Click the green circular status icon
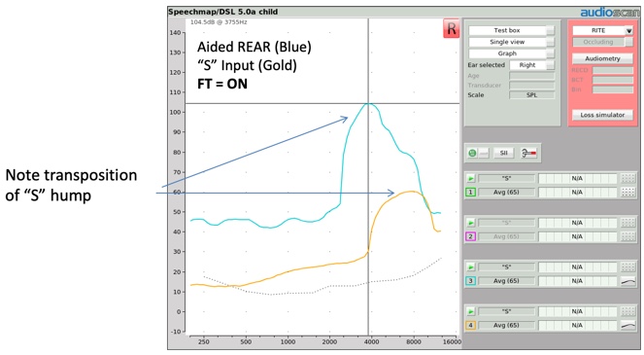644x355 pixels. (472, 153)
